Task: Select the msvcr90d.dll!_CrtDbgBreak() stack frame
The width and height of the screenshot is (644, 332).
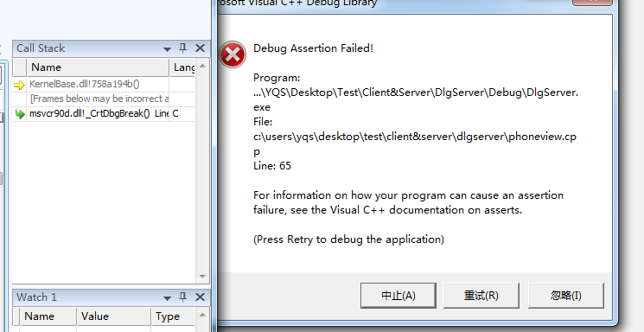Action: (x=104, y=114)
